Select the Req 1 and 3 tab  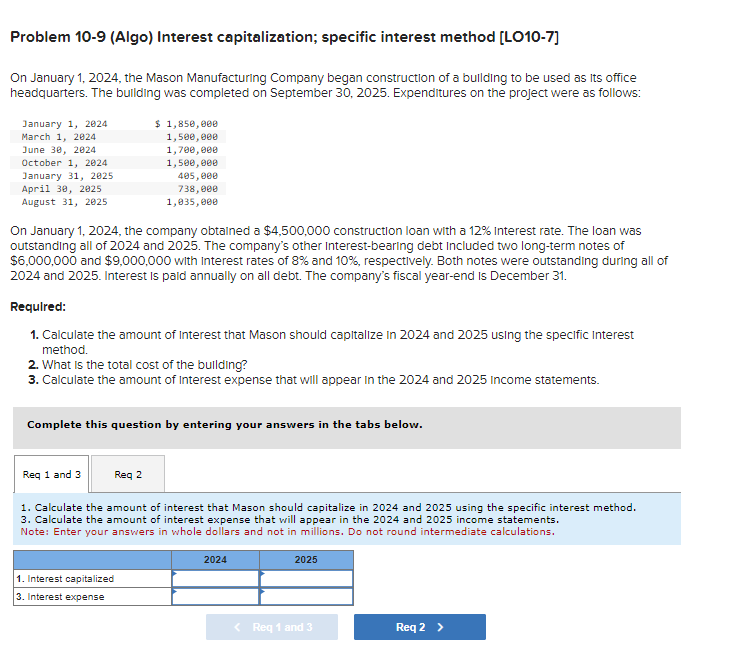click(52, 474)
